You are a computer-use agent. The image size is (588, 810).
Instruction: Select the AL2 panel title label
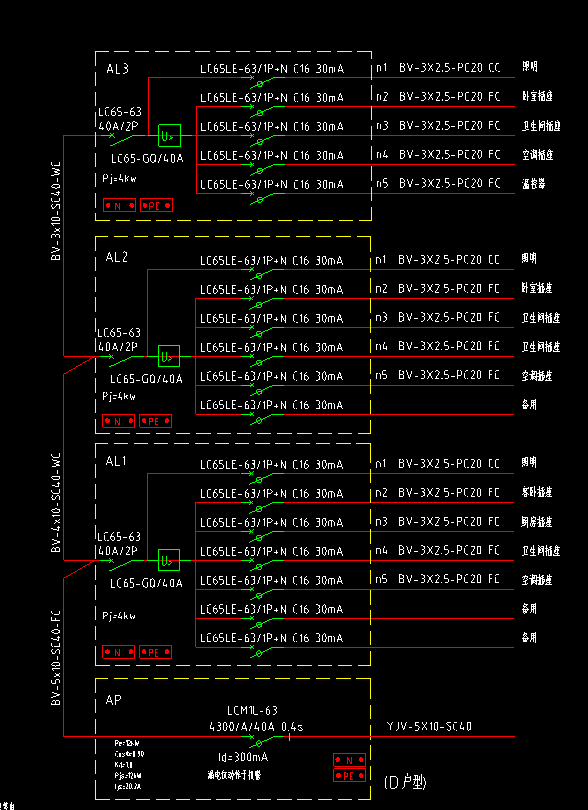[x=117, y=258]
